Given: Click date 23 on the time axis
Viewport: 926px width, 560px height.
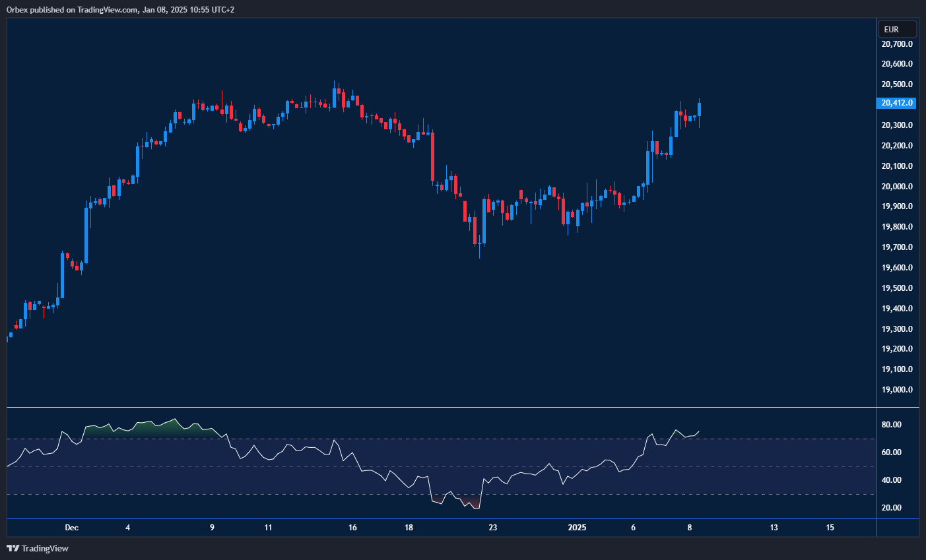Looking at the screenshot, I should point(492,528).
